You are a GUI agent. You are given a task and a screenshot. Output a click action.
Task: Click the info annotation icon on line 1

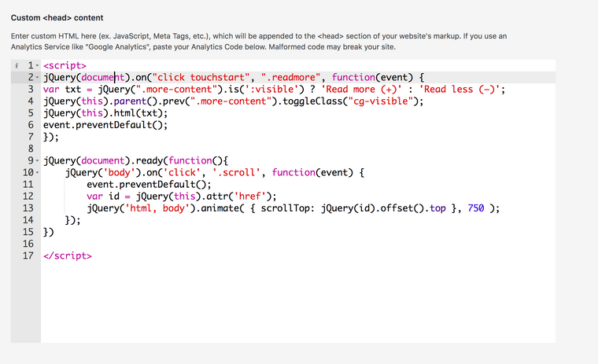point(17,65)
